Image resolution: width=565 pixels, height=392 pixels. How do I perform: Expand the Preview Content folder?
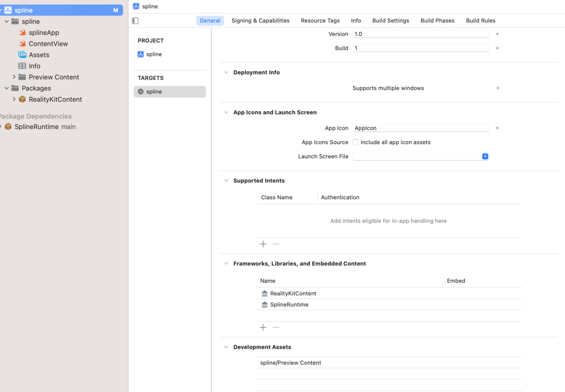coord(14,77)
